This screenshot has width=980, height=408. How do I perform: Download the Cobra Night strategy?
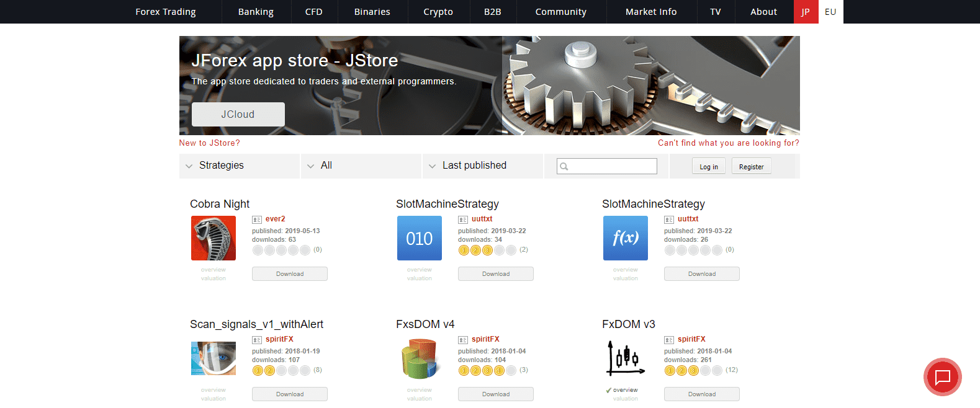click(x=290, y=273)
